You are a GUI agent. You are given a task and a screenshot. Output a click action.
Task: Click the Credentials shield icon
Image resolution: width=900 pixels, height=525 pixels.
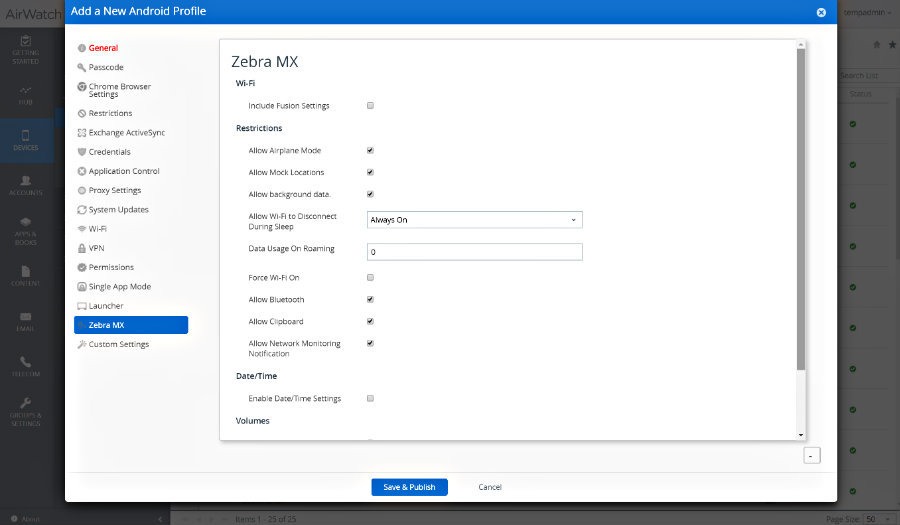click(x=81, y=152)
